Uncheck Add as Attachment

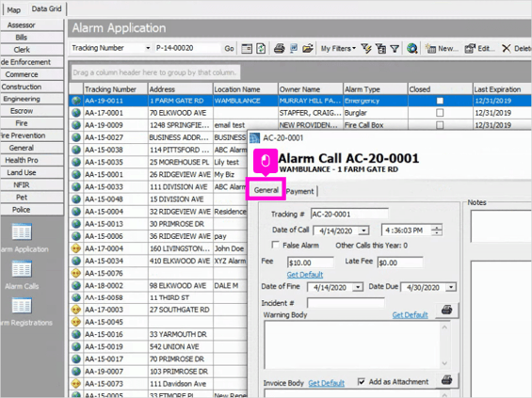coord(362,382)
